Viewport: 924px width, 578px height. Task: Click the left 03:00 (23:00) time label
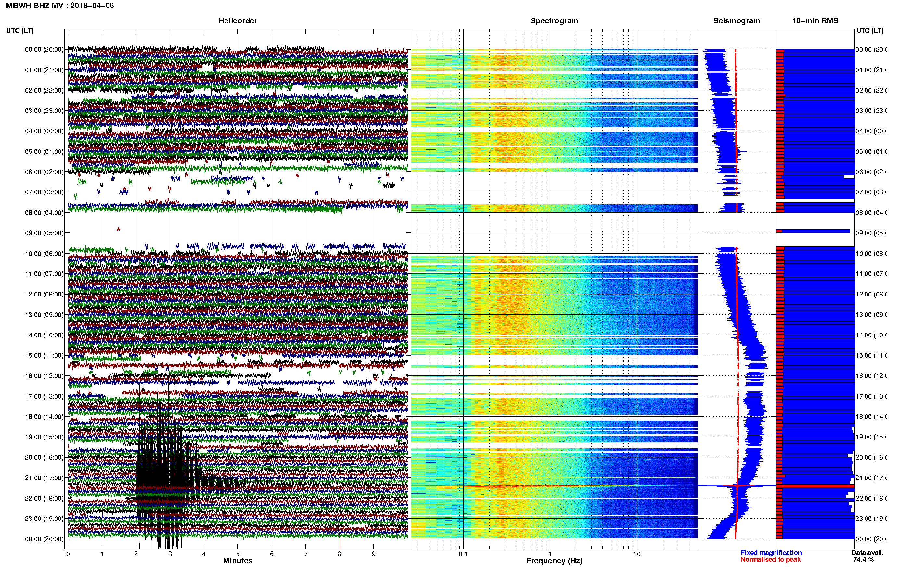coord(44,111)
